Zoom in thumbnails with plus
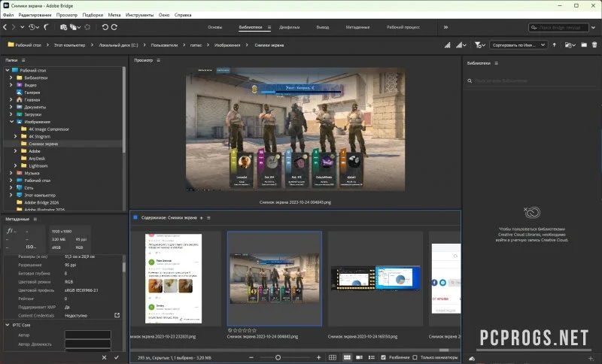The image size is (602, 364). tap(318, 357)
